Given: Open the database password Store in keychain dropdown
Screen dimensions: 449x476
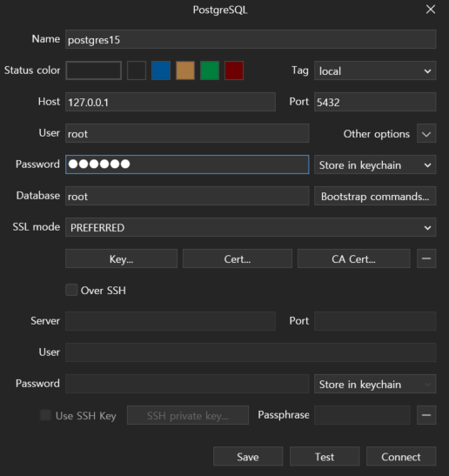Looking at the screenshot, I should 375,164.
